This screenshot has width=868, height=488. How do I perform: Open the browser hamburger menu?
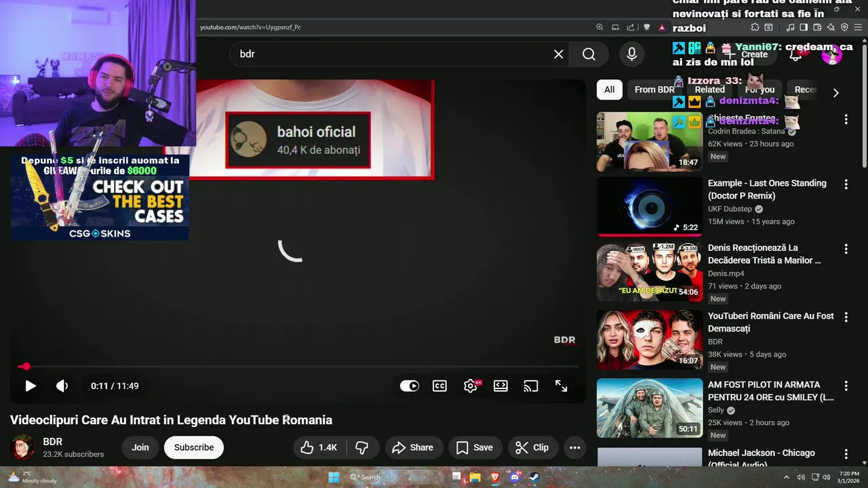click(x=858, y=27)
